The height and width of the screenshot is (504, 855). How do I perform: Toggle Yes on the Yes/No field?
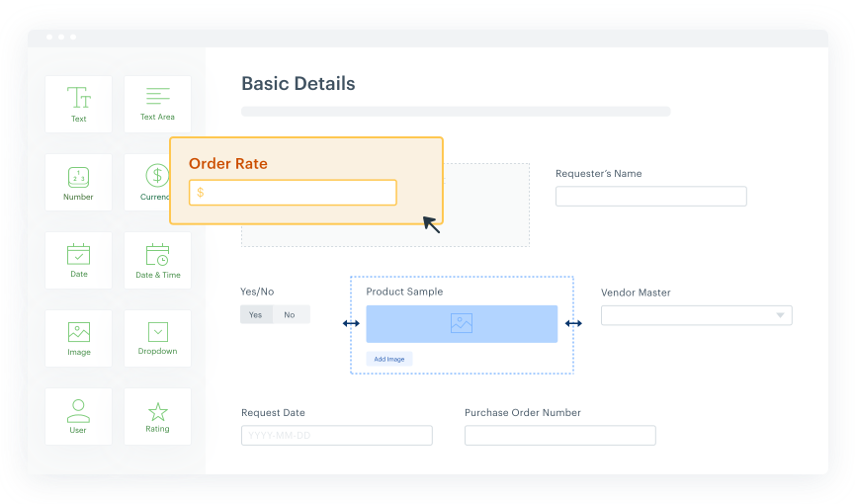point(256,314)
